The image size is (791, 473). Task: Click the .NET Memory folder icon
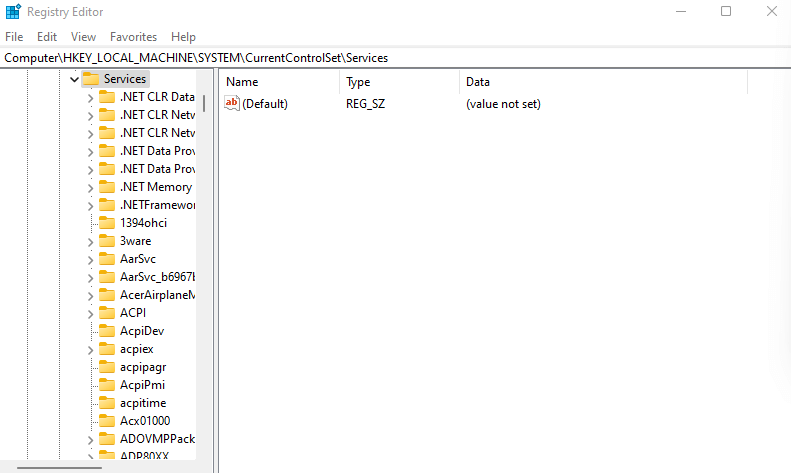point(107,187)
